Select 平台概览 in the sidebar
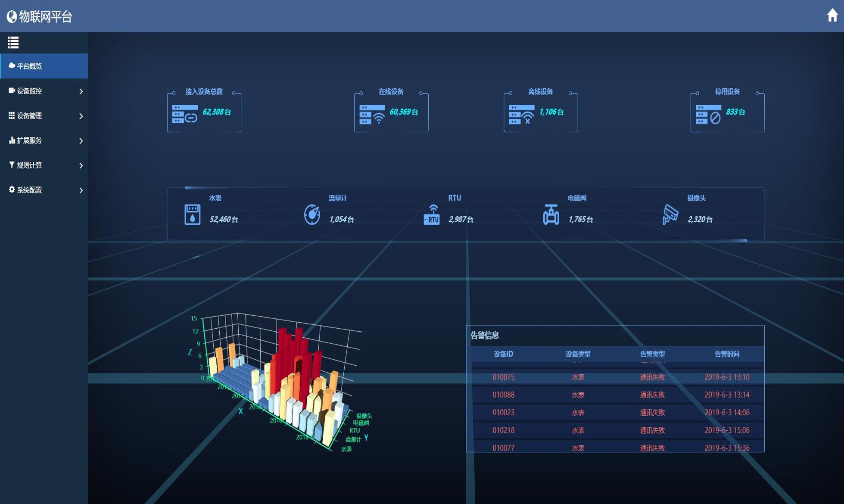This screenshot has height=504, width=844. pyautogui.click(x=44, y=66)
